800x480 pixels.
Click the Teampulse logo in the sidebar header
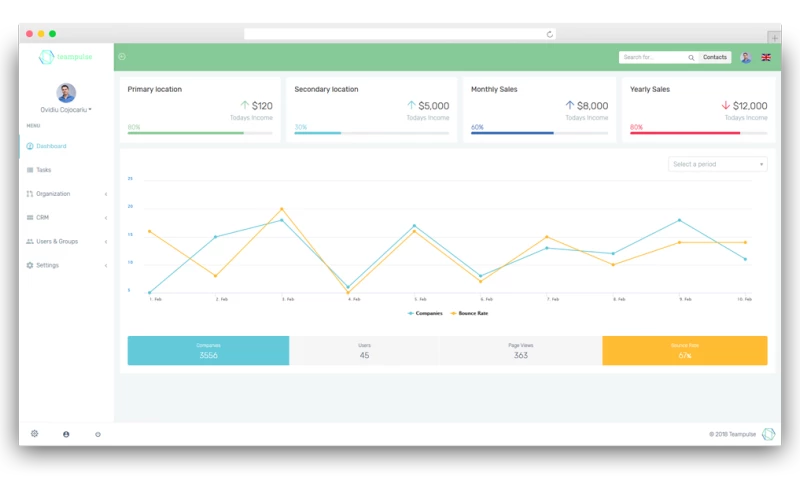tap(65, 57)
